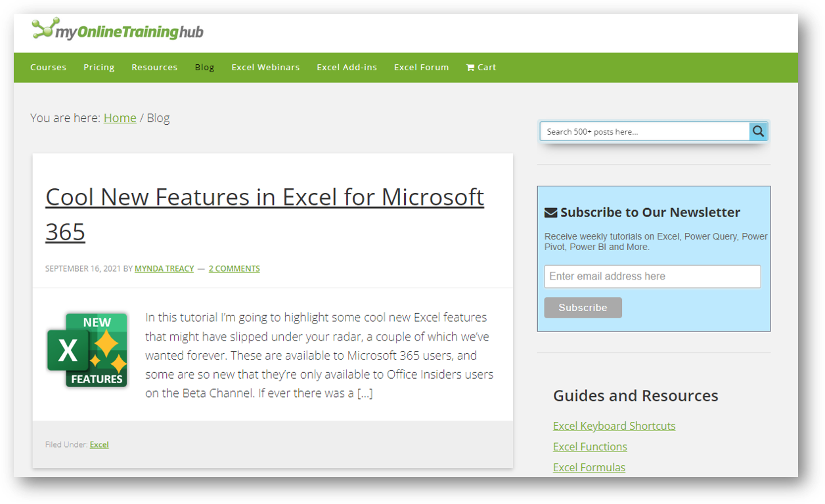Open the Resources menu item
Screen dimensions: 825x504
click(x=154, y=67)
